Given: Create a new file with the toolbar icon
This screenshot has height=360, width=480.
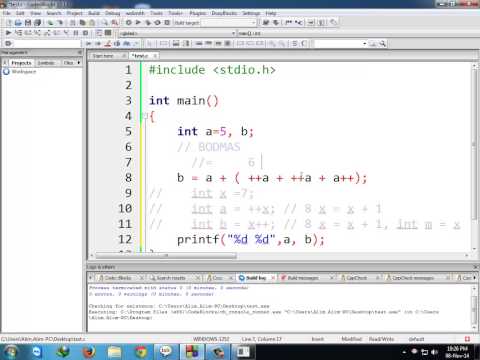Looking at the screenshot, I should pos(9,23).
